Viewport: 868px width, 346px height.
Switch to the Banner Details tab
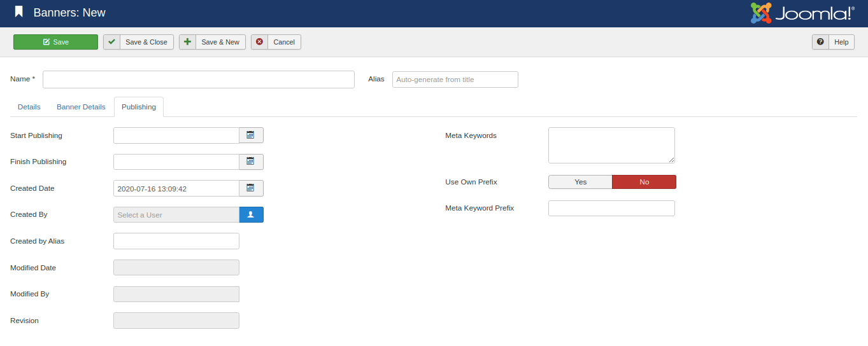[x=81, y=107]
